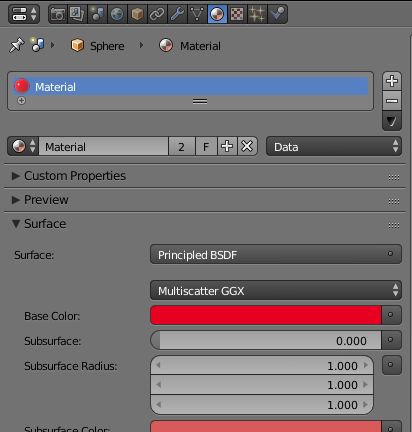Unlink the material with the X icon
The height and width of the screenshot is (432, 412).
pyautogui.click(x=247, y=146)
